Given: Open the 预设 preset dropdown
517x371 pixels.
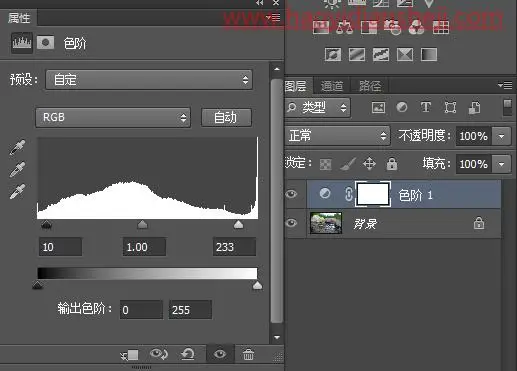Looking at the screenshot, I should [149, 80].
